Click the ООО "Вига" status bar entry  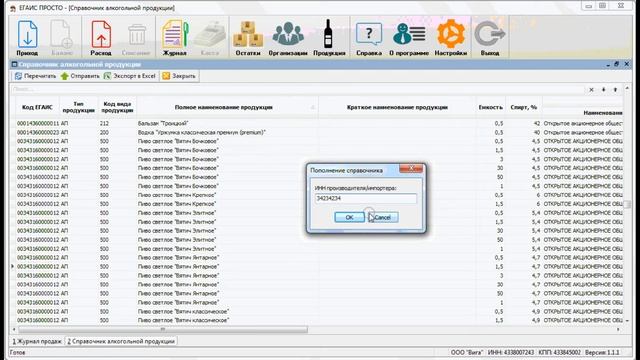pyautogui.click(x=467, y=352)
